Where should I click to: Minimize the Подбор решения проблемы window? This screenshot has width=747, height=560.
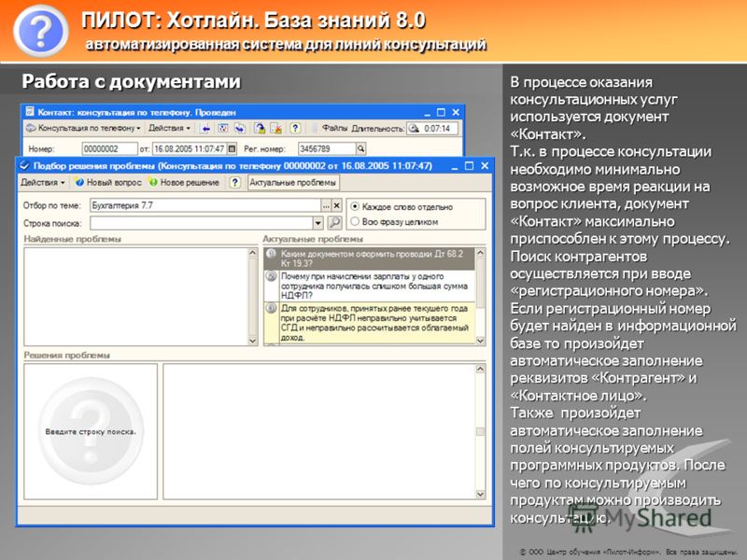pos(455,166)
